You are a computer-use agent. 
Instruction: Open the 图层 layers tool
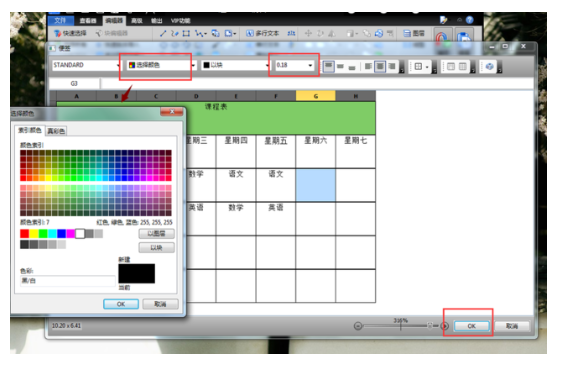414,34
